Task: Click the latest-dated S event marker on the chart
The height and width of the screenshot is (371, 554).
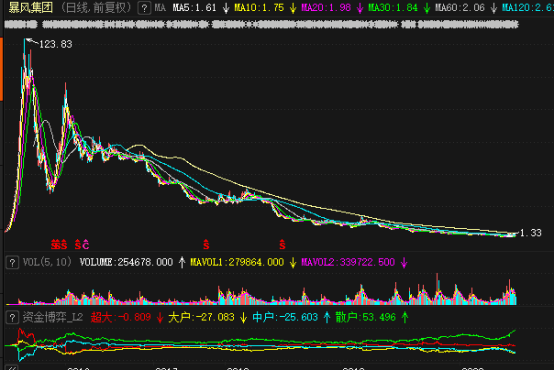Action: pos(282,244)
